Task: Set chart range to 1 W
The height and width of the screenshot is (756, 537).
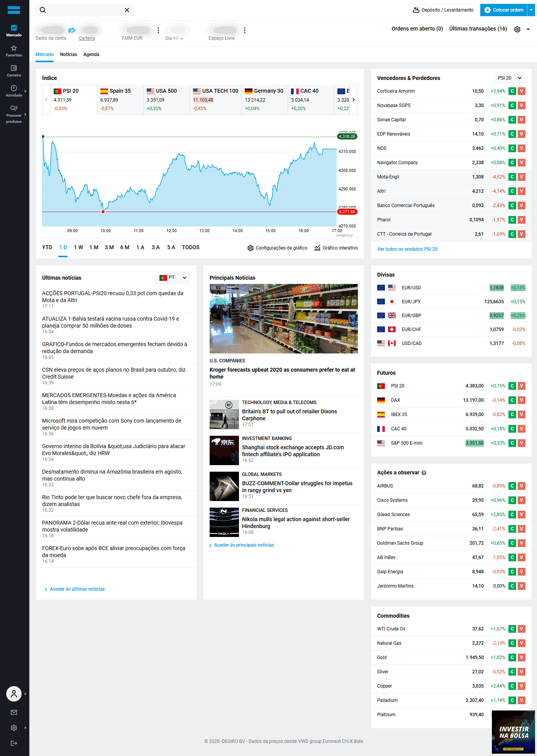Action: (78, 247)
